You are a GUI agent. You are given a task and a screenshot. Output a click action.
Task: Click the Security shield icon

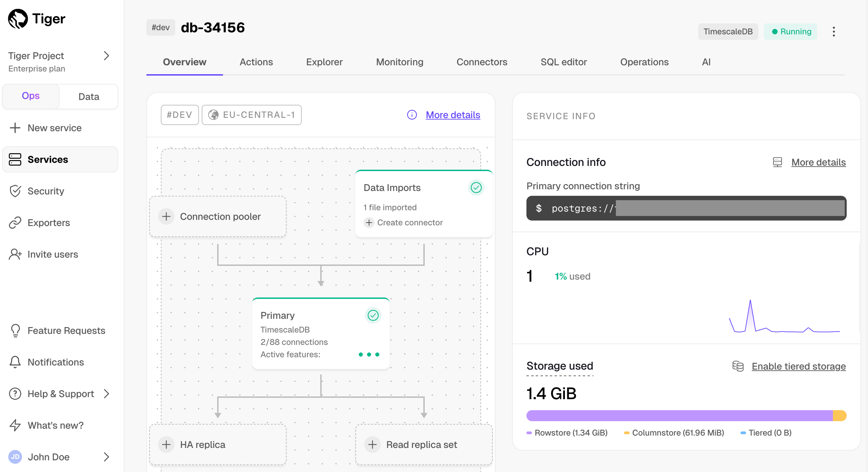15,191
